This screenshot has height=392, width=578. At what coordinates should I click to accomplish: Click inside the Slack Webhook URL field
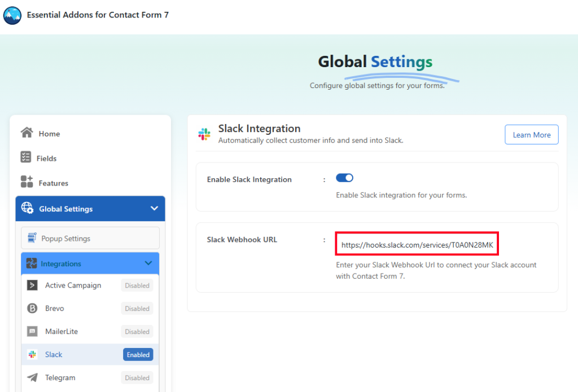click(x=417, y=244)
